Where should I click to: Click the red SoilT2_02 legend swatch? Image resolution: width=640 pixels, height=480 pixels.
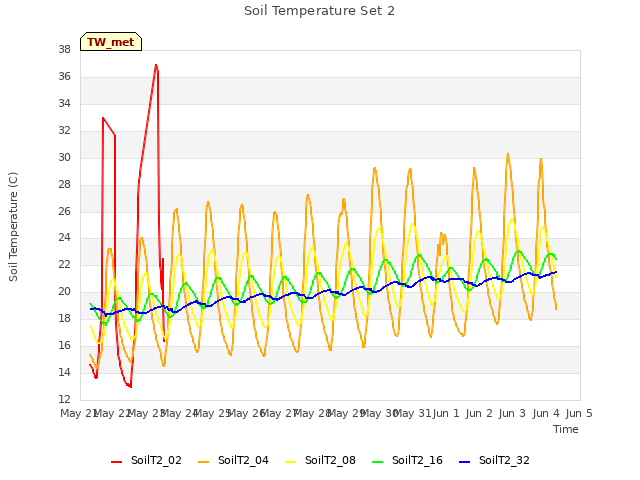tap(116, 462)
